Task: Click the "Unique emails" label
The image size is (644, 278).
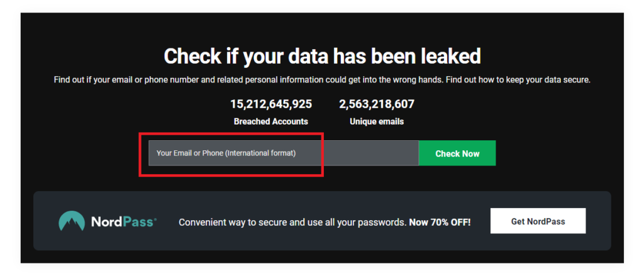Action: tap(377, 121)
